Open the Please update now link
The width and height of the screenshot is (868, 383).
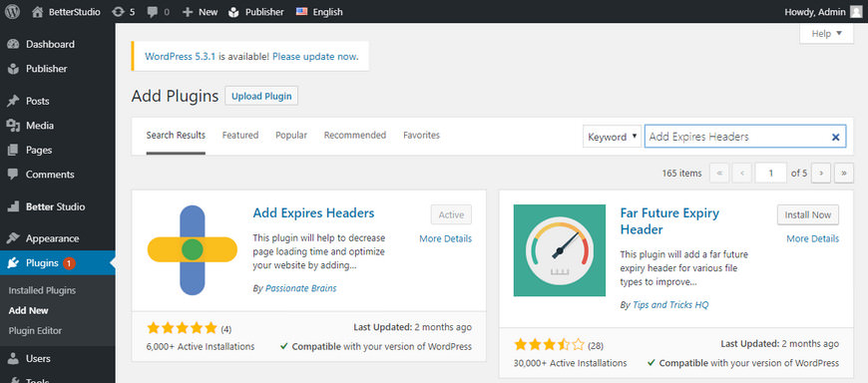pyautogui.click(x=315, y=57)
